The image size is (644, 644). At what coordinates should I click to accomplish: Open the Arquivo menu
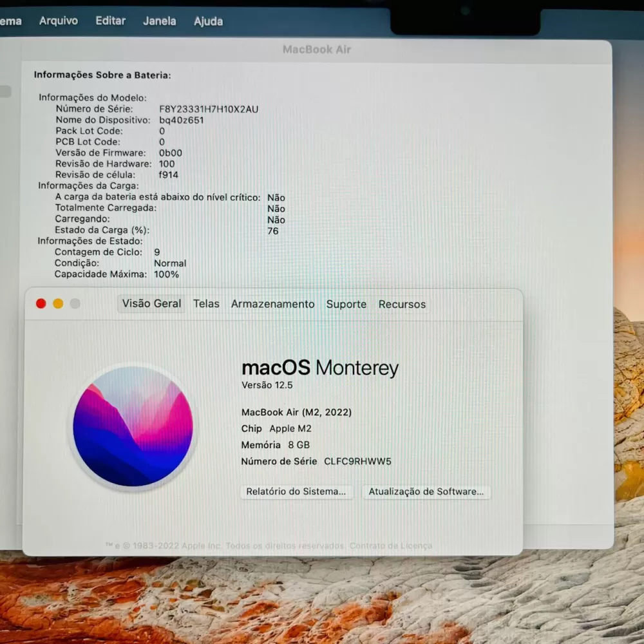[x=59, y=21]
